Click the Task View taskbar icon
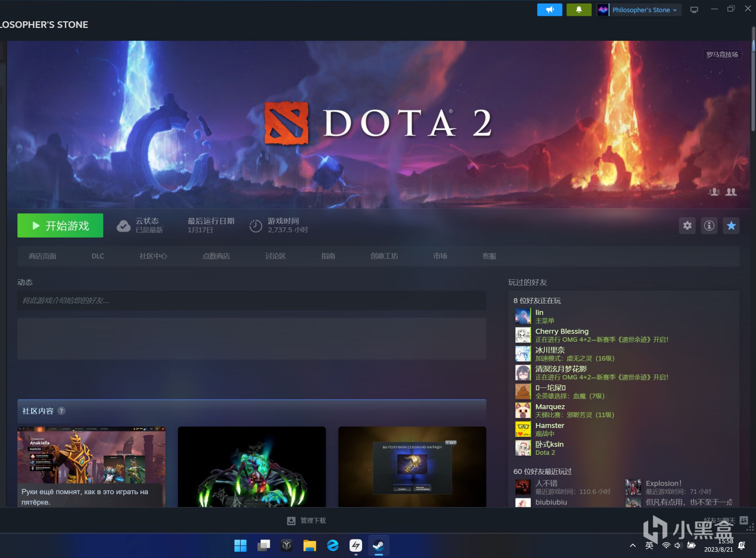Image resolution: width=756 pixels, height=558 pixels. click(264, 545)
